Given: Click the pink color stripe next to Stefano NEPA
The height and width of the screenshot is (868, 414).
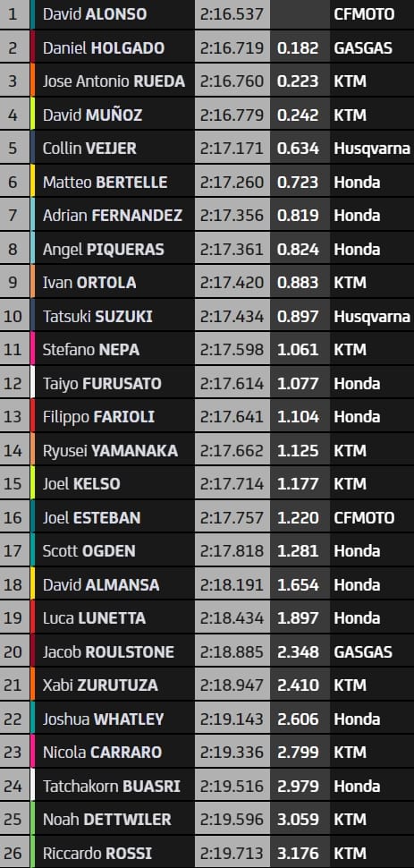Looking at the screenshot, I should coord(33,350).
